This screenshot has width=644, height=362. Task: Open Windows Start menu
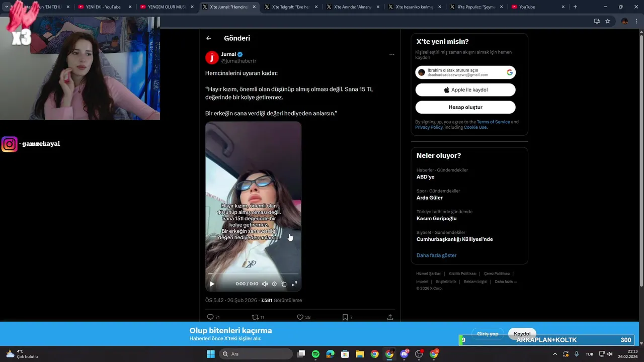pos(211,354)
